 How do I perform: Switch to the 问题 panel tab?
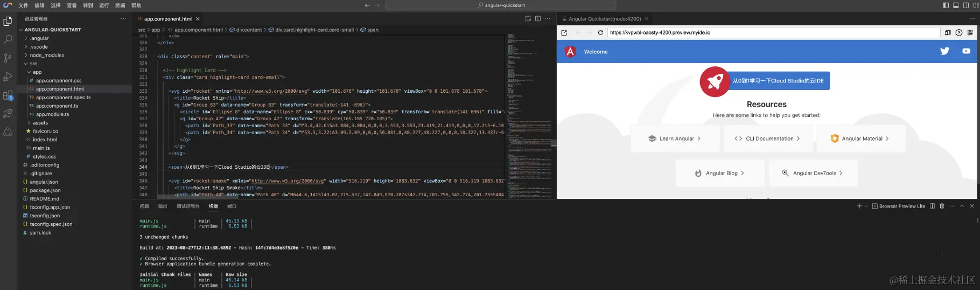[x=144, y=206]
